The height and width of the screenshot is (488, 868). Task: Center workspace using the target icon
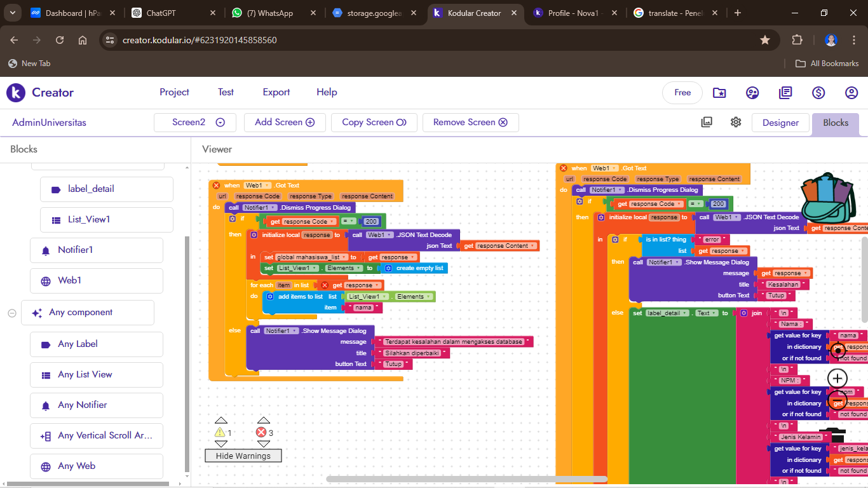837,350
